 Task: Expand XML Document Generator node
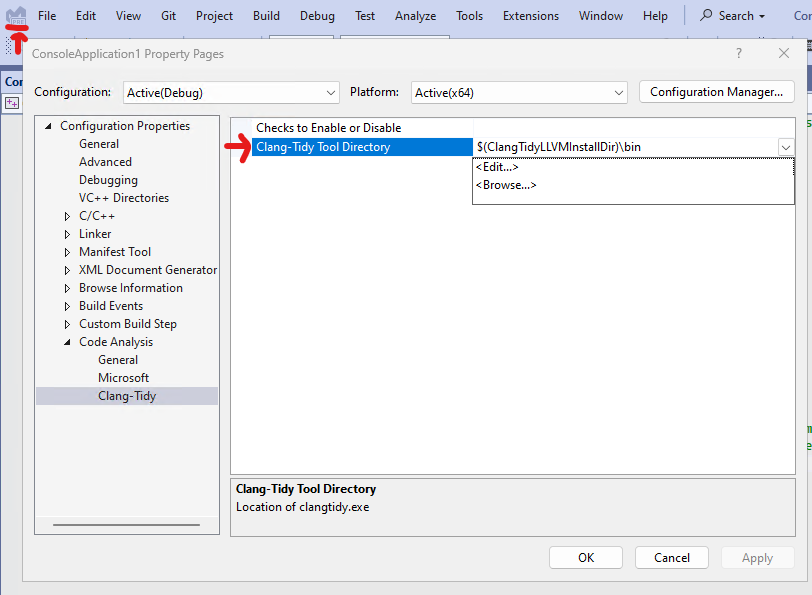[67, 270]
